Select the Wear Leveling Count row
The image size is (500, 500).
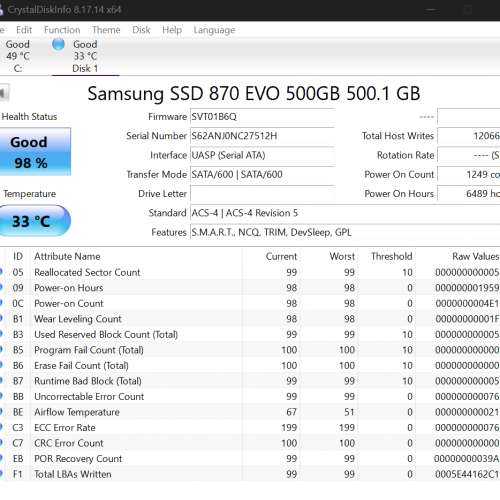coord(250,319)
